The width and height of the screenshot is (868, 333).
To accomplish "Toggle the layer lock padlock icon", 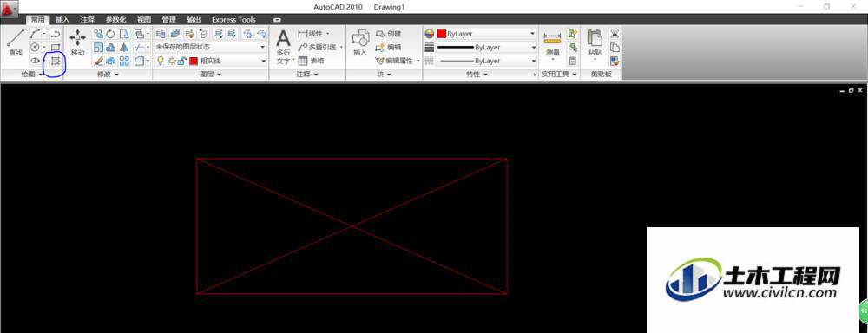I will 181,61.
